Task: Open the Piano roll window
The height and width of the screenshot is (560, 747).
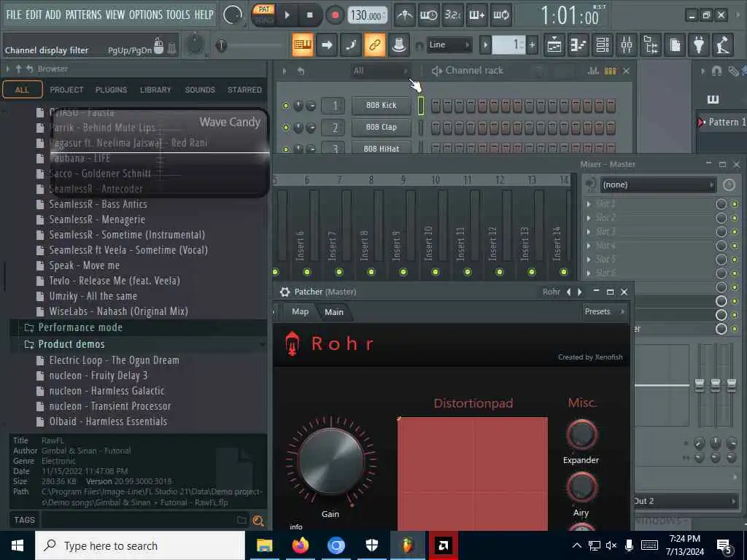Action: click(578, 45)
